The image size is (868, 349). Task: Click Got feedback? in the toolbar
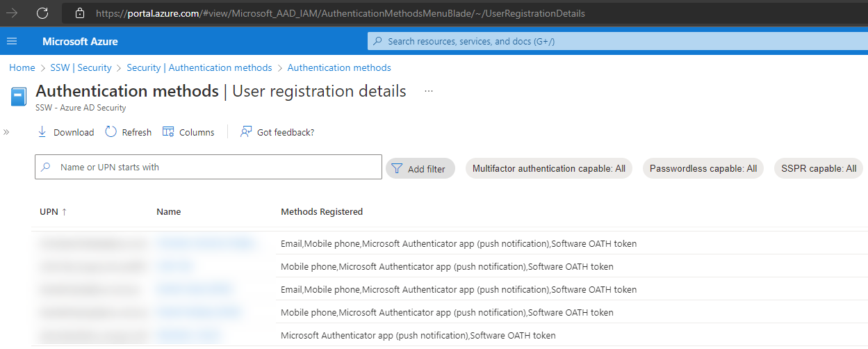click(x=277, y=132)
